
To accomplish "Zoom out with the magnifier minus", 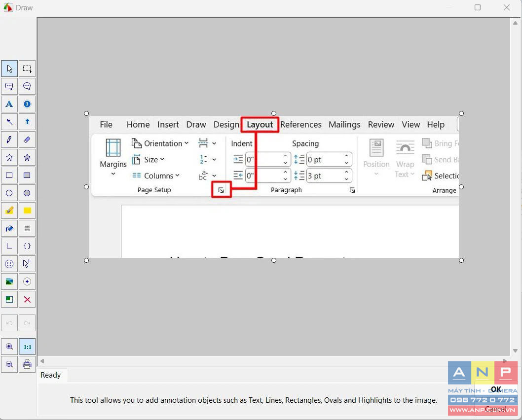I will [x=9, y=364].
